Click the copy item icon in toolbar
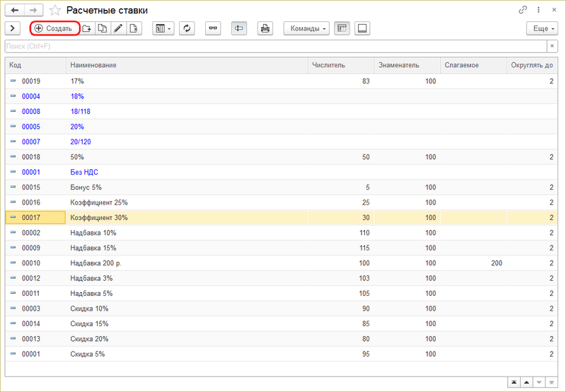 [103, 28]
